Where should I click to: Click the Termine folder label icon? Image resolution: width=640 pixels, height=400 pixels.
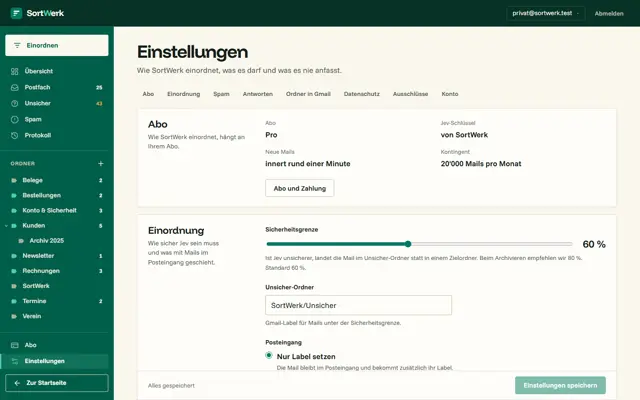[x=14, y=301]
